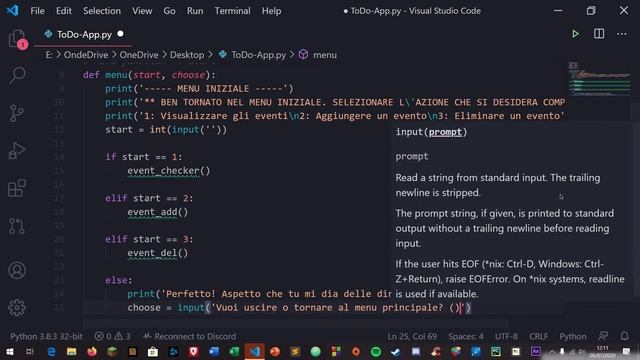Open the Terminal menu
Image resolution: width=640 pixels, height=360 pixels.
[x=232, y=11]
